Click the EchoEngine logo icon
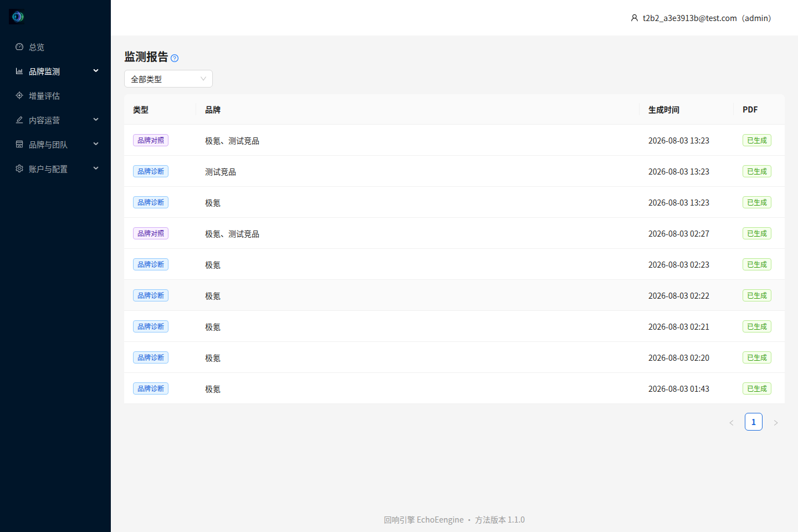798x532 pixels. (17, 17)
